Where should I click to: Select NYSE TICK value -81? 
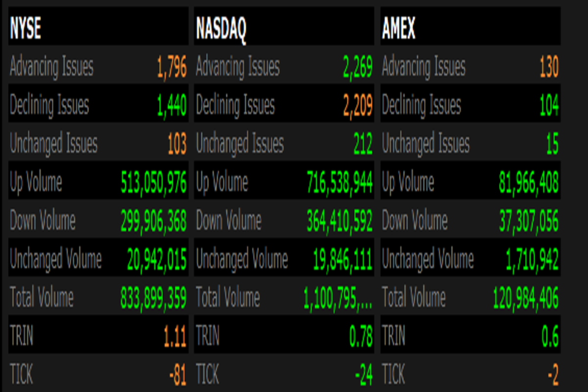(177, 375)
